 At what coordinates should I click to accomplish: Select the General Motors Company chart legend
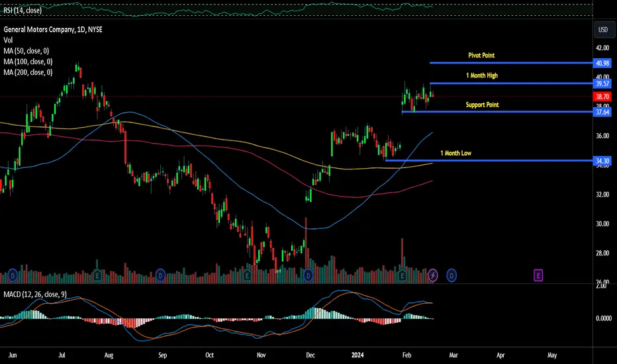(53, 30)
